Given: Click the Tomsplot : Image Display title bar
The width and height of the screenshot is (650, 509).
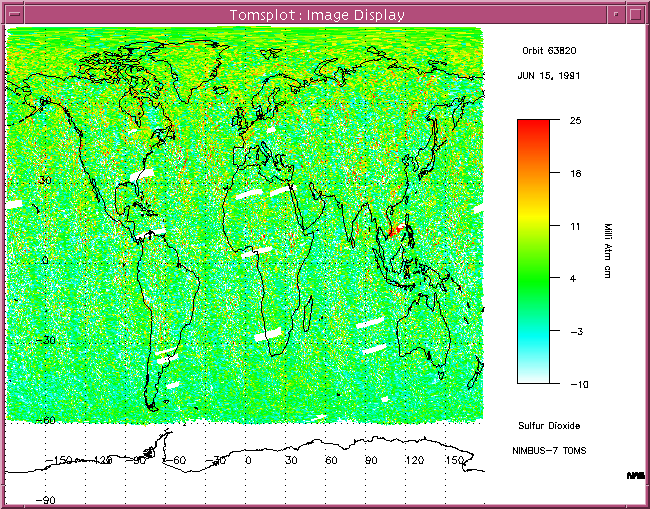Looking at the screenshot, I should coord(317,14).
